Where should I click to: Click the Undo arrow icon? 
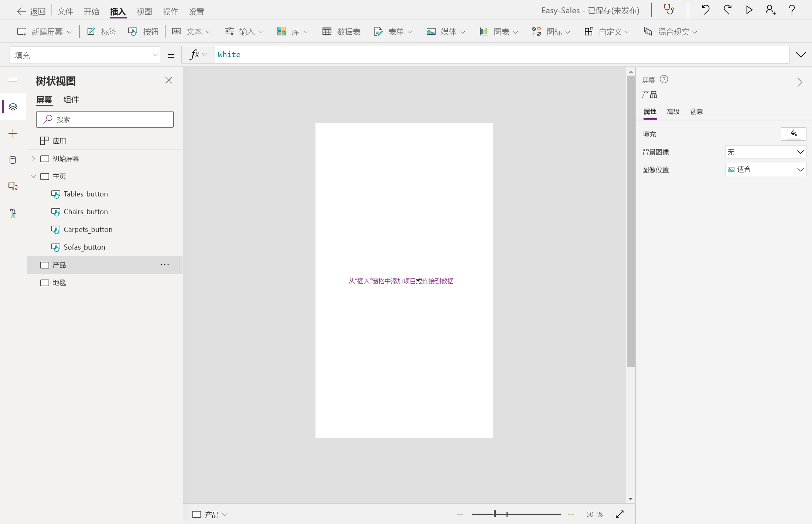point(705,10)
